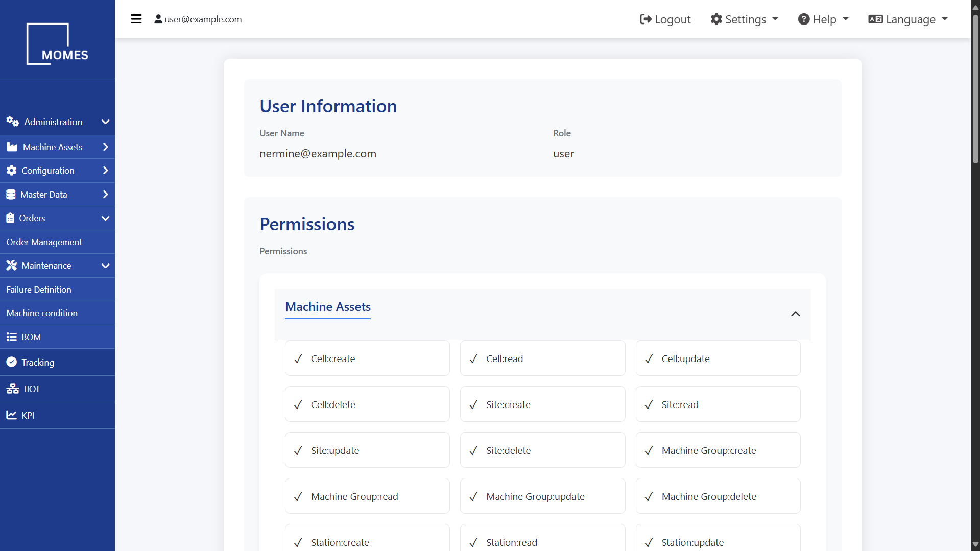Toggle the Machine Group:create permission

tap(718, 450)
